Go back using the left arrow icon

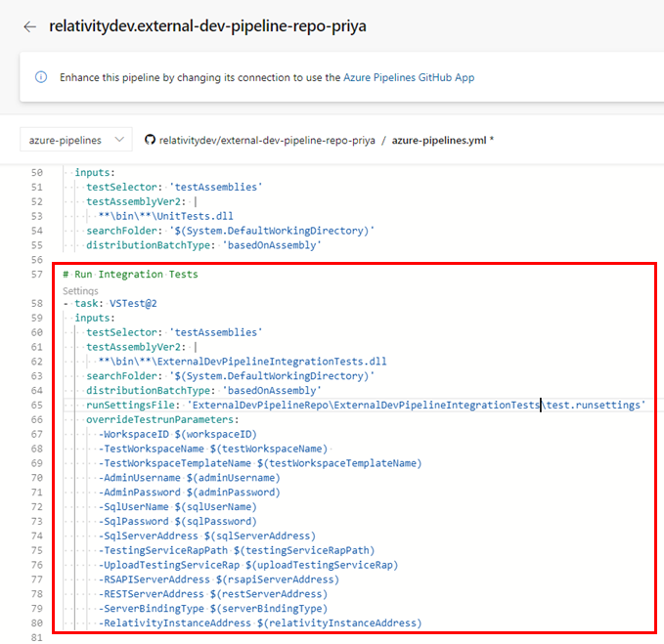[29, 27]
